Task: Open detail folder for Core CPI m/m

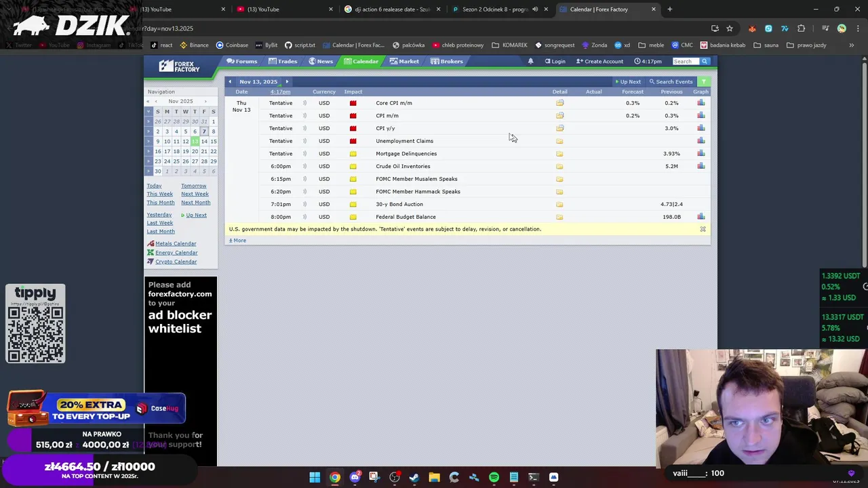Action: click(x=559, y=103)
